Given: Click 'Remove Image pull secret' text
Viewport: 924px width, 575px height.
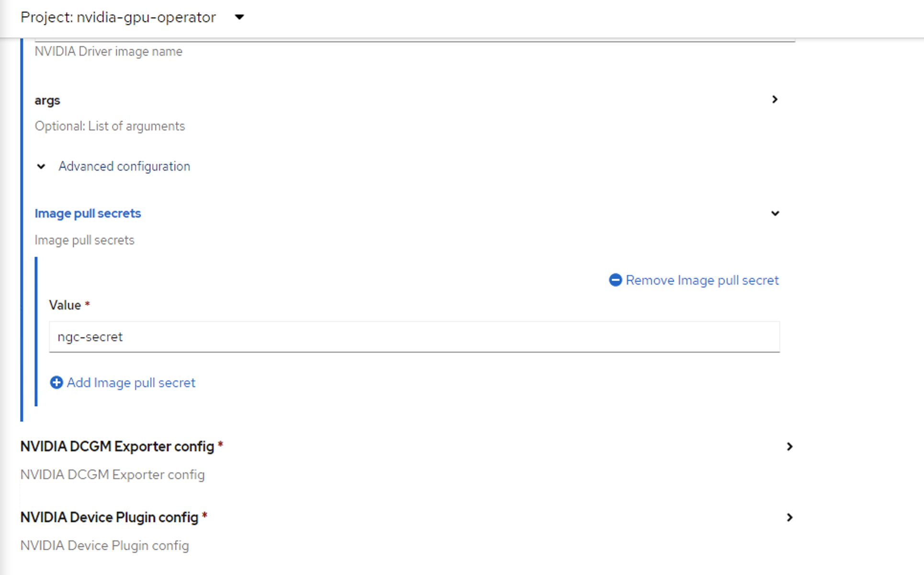Looking at the screenshot, I should [702, 280].
